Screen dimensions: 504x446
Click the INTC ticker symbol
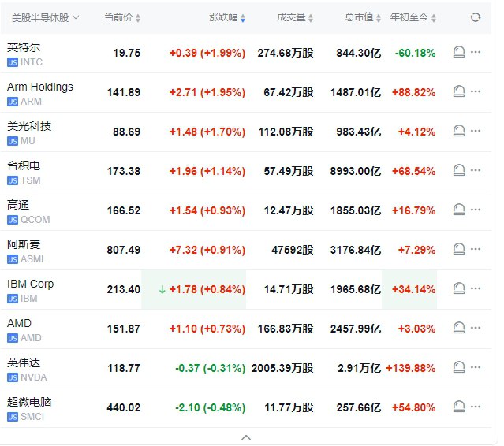(32, 62)
